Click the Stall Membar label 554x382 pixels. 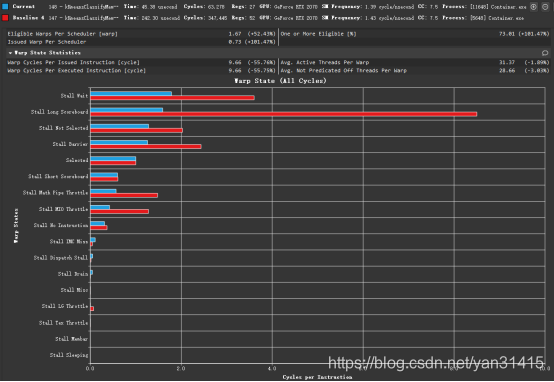[x=72, y=339]
